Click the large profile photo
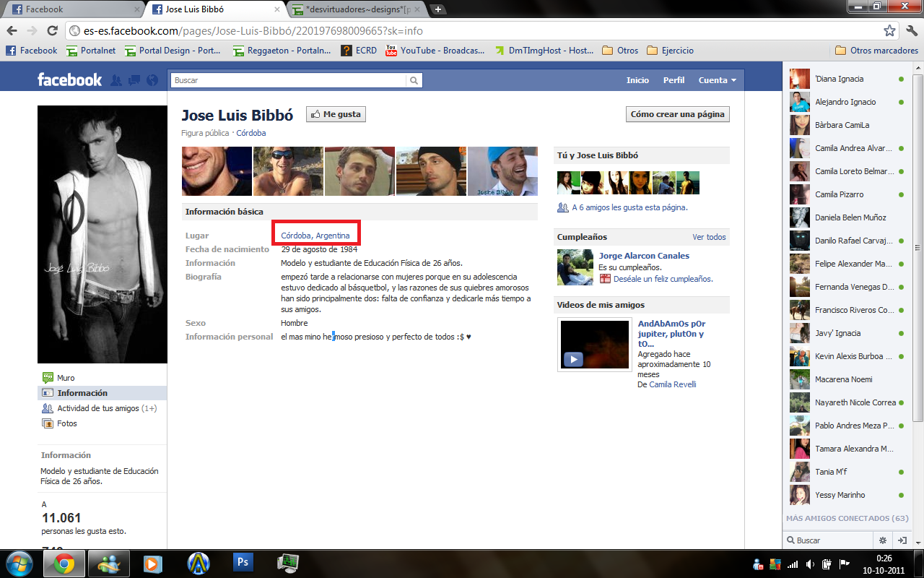 click(x=102, y=235)
